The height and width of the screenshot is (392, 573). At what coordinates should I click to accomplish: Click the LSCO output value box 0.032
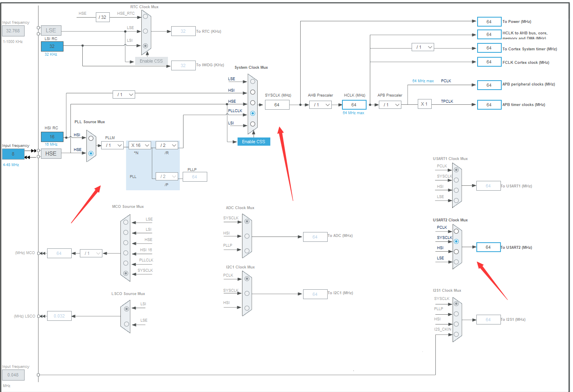(x=59, y=316)
